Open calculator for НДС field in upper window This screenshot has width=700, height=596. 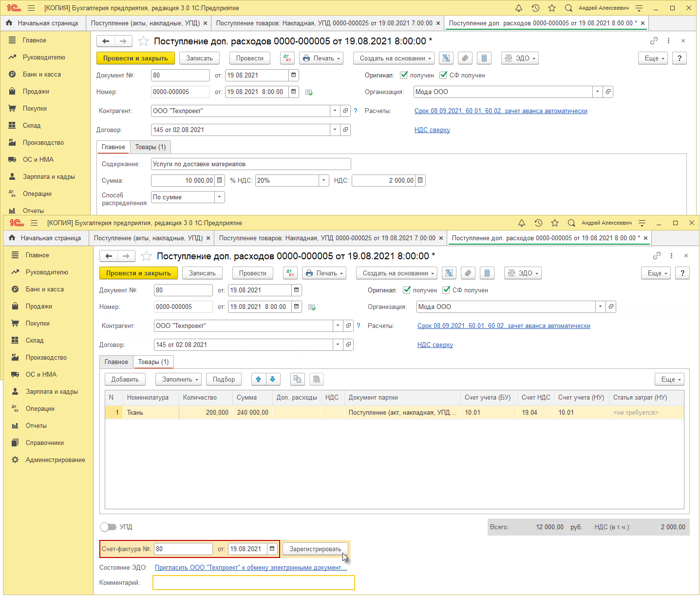[x=420, y=180]
